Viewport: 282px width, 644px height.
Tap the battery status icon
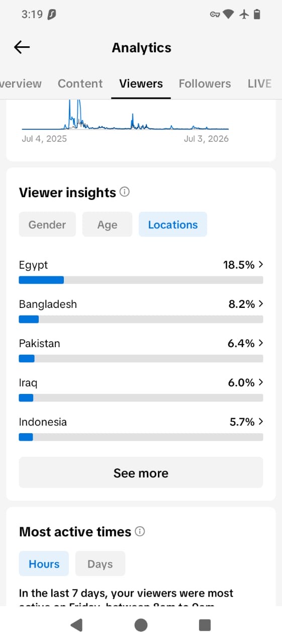coord(257,15)
